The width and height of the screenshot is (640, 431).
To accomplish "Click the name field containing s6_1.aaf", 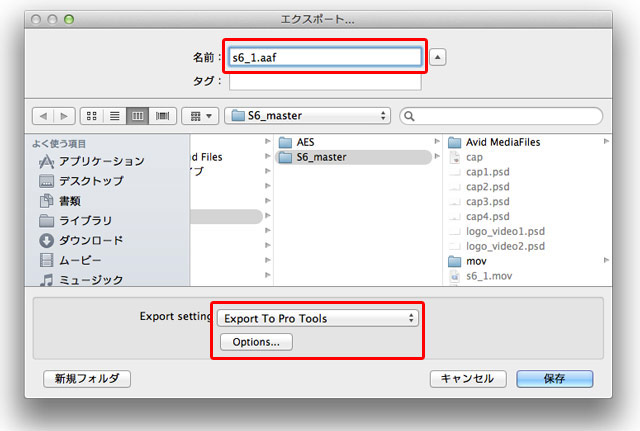I will click(x=325, y=57).
